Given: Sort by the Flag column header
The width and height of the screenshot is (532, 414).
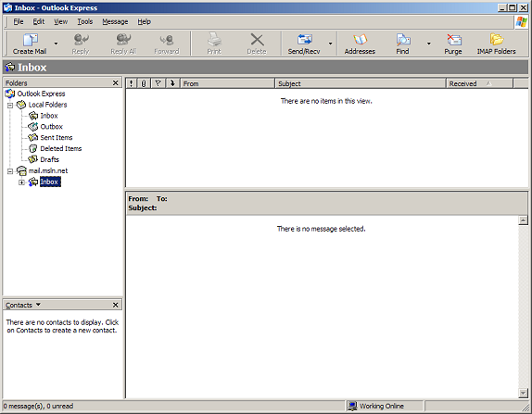Looking at the screenshot, I should tap(158, 83).
